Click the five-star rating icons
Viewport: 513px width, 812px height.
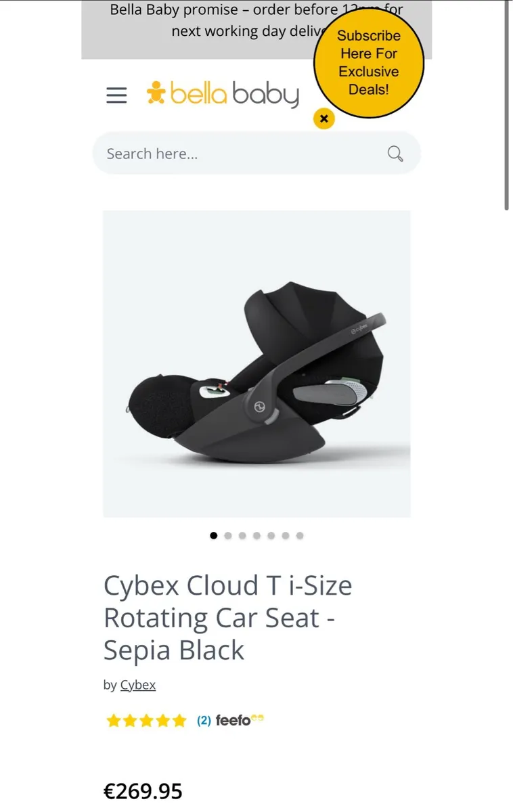click(x=146, y=721)
